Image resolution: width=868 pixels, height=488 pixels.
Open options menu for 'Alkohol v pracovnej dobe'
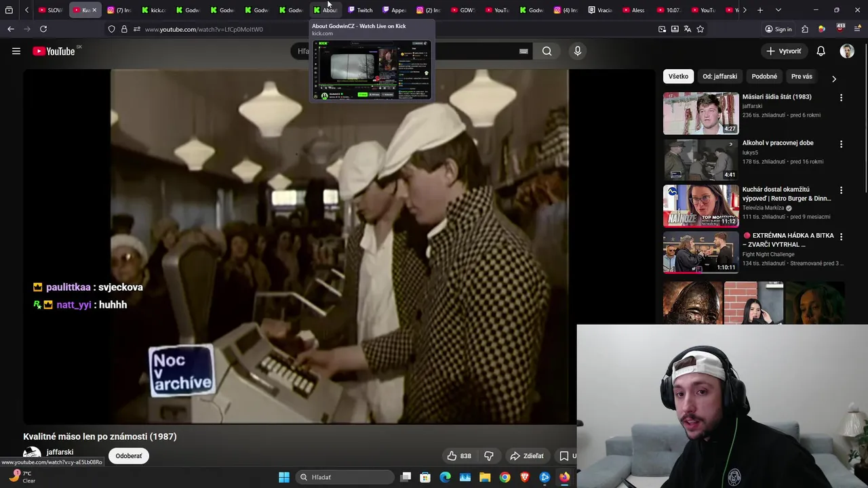(x=841, y=144)
